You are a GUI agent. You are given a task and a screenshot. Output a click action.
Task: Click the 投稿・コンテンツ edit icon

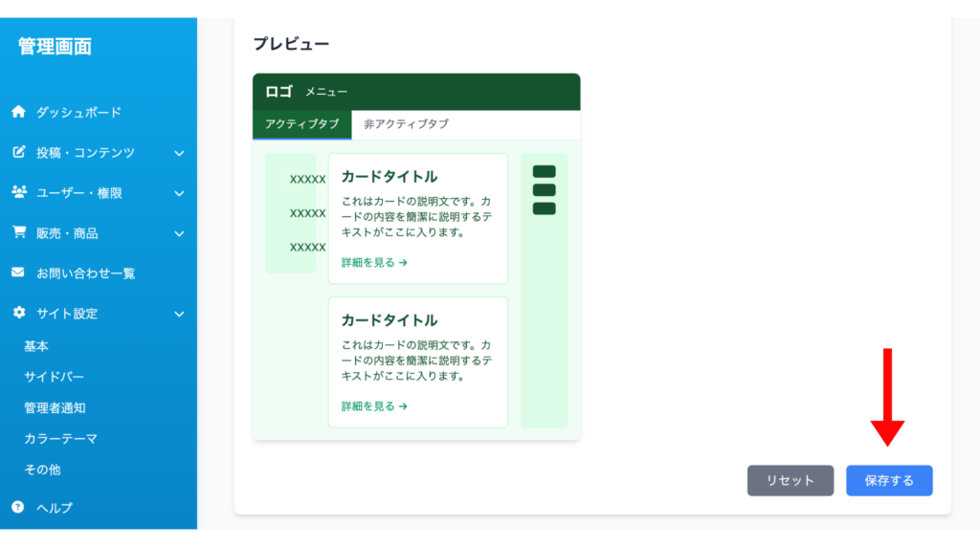coord(18,152)
